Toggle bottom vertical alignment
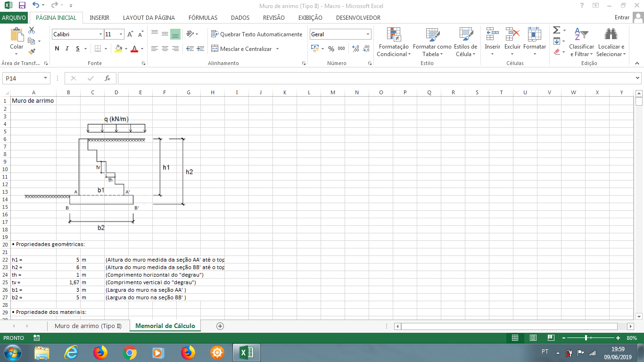Screen dimensions: 644x362 pos(175,34)
